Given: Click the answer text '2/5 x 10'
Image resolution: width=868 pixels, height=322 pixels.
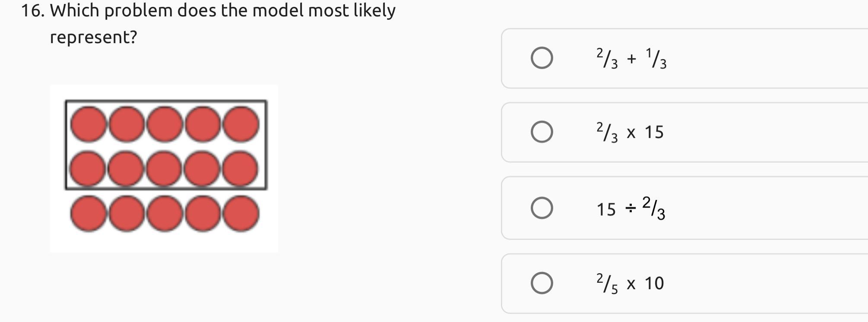Looking at the screenshot, I should pos(630,284).
